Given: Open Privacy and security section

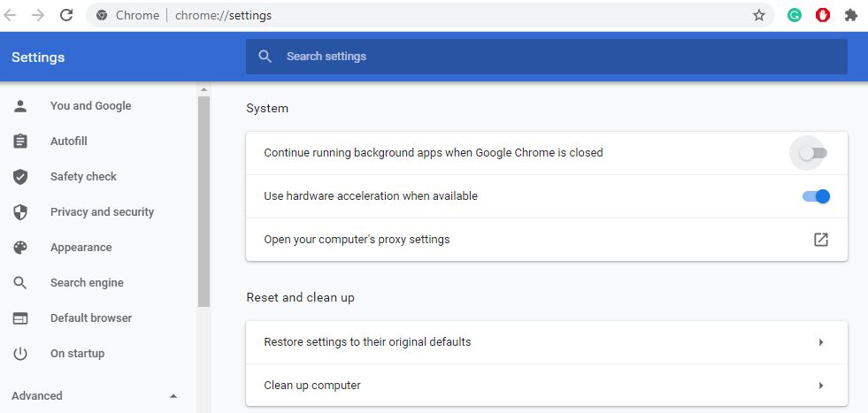Looking at the screenshot, I should (103, 212).
